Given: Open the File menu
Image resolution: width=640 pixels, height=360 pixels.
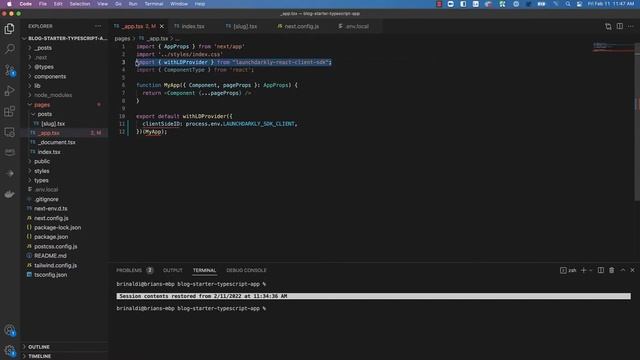Looking at the screenshot, I should [x=42, y=4].
